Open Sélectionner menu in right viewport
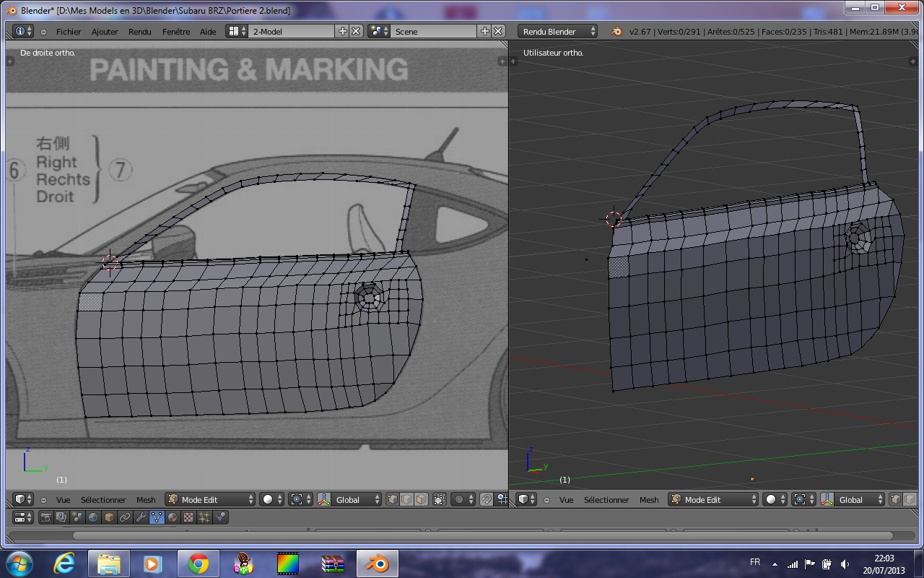Image resolution: width=924 pixels, height=578 pixels. pos(606,500)
